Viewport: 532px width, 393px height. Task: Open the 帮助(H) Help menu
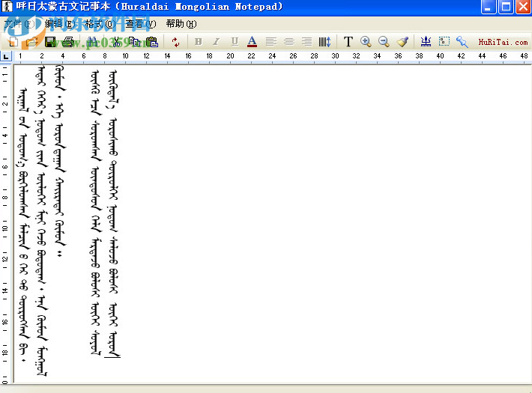[181, 24]
